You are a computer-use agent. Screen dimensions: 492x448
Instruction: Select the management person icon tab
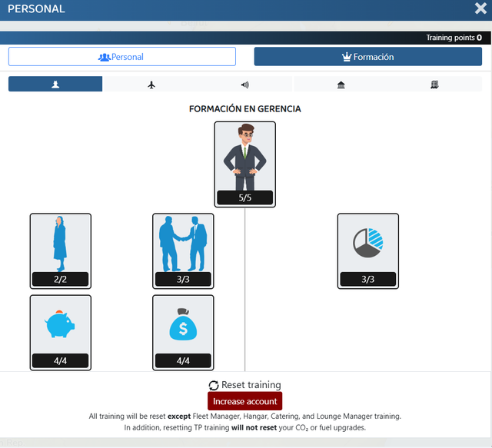[55, 84]
